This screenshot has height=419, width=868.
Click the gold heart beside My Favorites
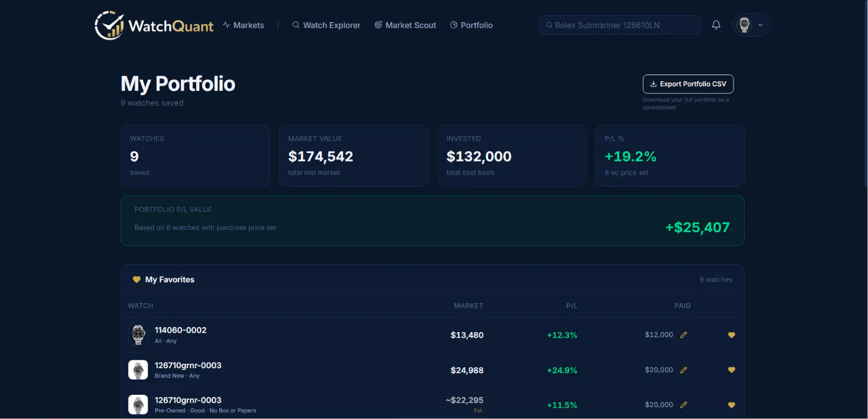click(x=136, y=280)
